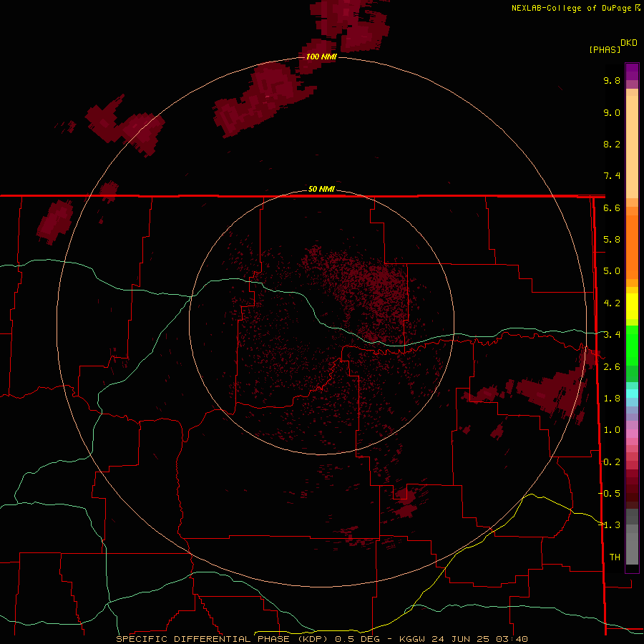This screenshot has width=644, height=644.
Task: Click the 100 NMI range ring label
Action: 321,57
